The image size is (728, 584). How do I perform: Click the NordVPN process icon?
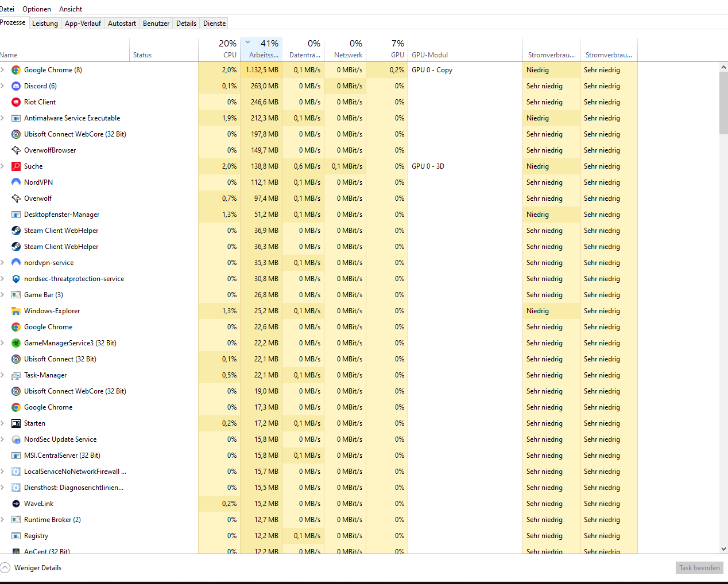coord(16,182)
